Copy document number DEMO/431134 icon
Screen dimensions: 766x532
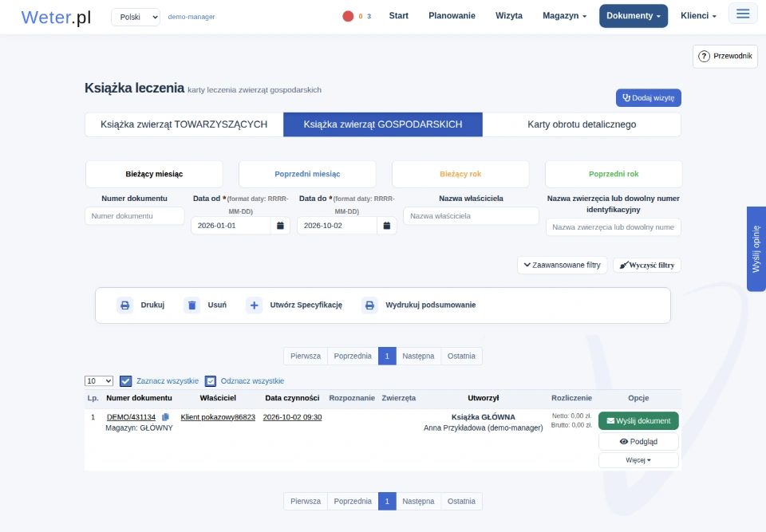coord(166,417)
